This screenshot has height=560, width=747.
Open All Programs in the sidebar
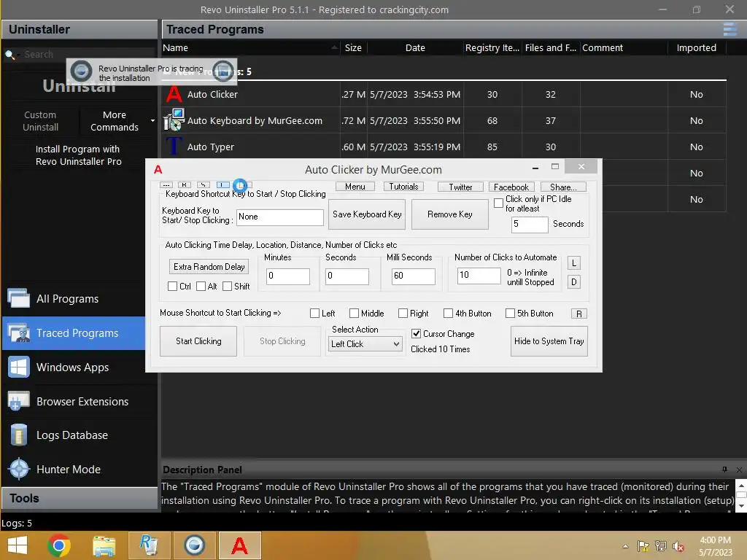[74, 298]
